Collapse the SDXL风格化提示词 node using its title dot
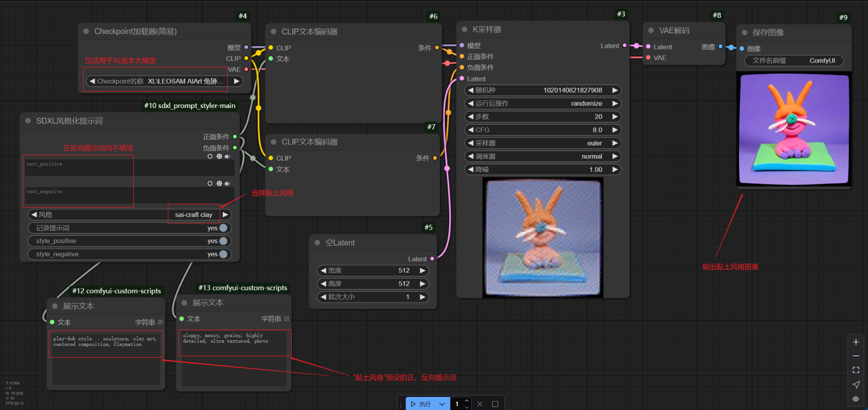This screenshot has width=868, height=410. 28,121
